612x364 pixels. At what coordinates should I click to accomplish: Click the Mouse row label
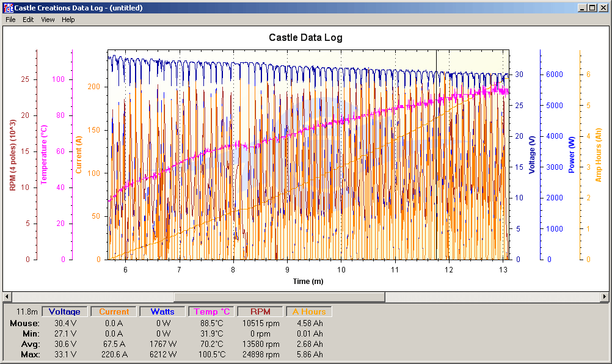(24, 324)
